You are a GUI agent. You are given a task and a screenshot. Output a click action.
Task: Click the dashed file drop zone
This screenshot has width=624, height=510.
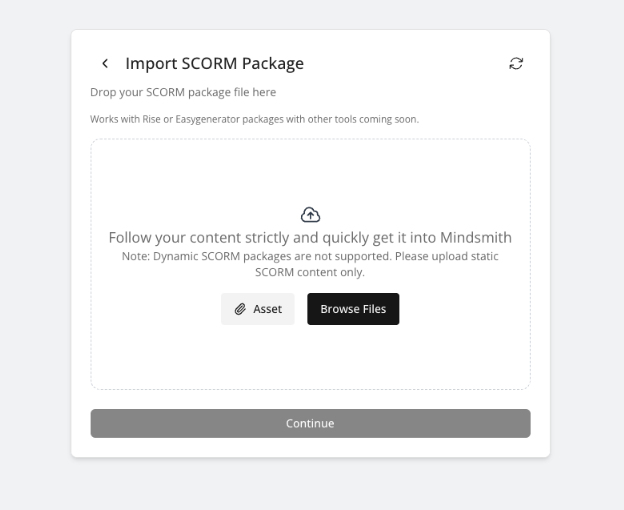click(310, 360)
